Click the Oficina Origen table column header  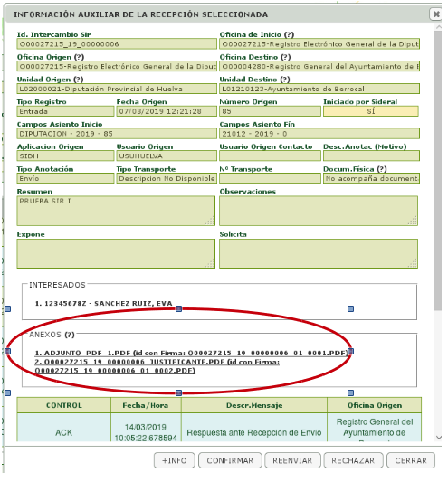[x=375, y=405]
